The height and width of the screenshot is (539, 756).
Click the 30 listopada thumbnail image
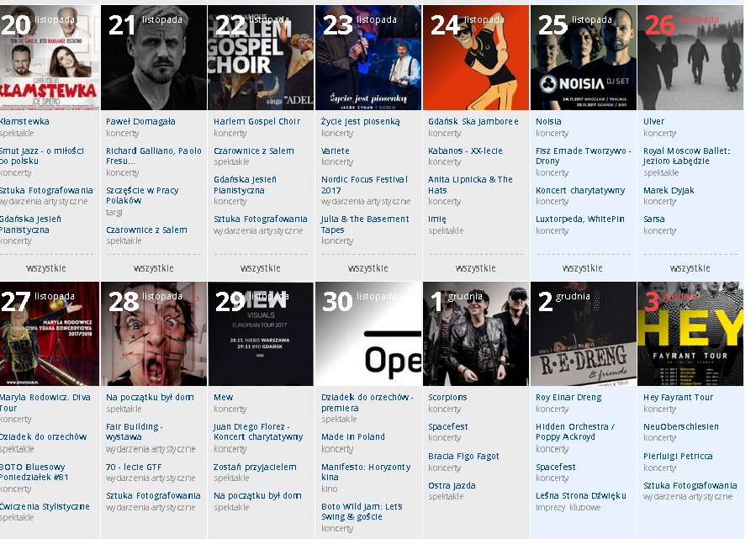(368, 334)
